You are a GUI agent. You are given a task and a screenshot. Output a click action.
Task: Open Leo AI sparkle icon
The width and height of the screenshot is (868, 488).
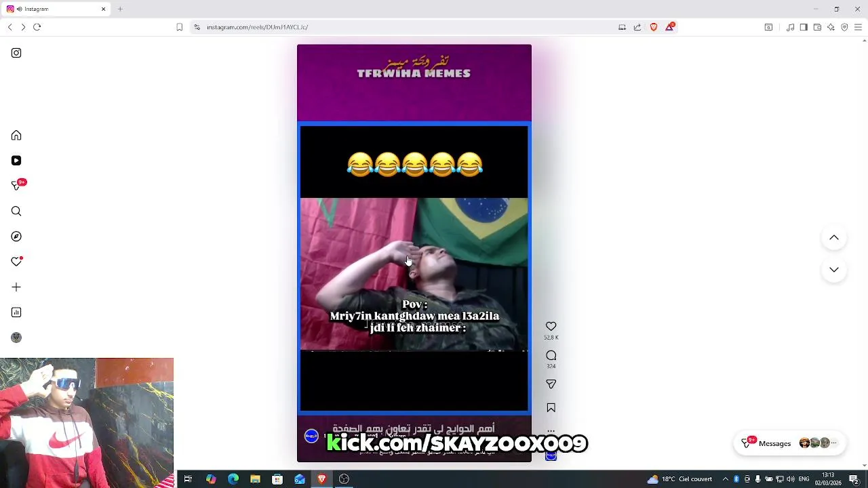point(831,27)
